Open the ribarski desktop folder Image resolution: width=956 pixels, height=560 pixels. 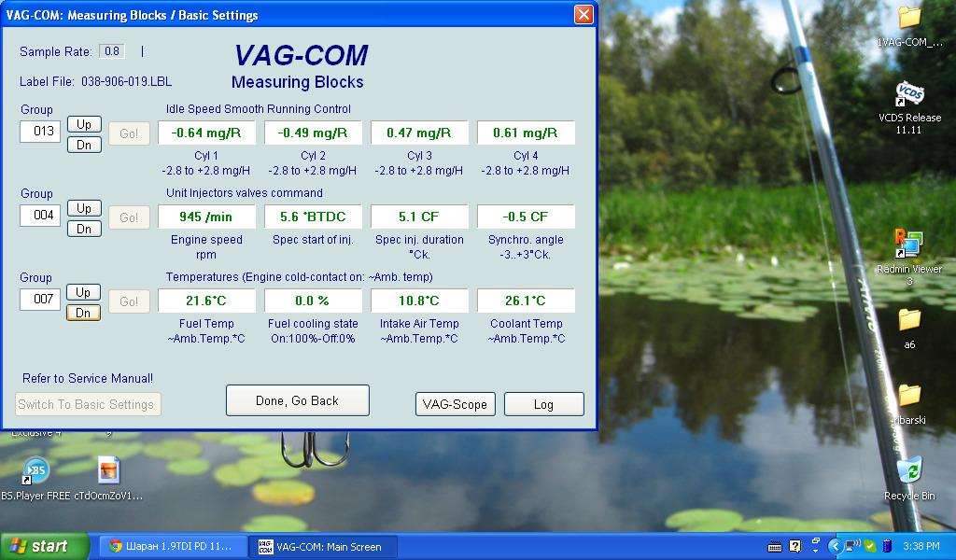coord(909,395)
